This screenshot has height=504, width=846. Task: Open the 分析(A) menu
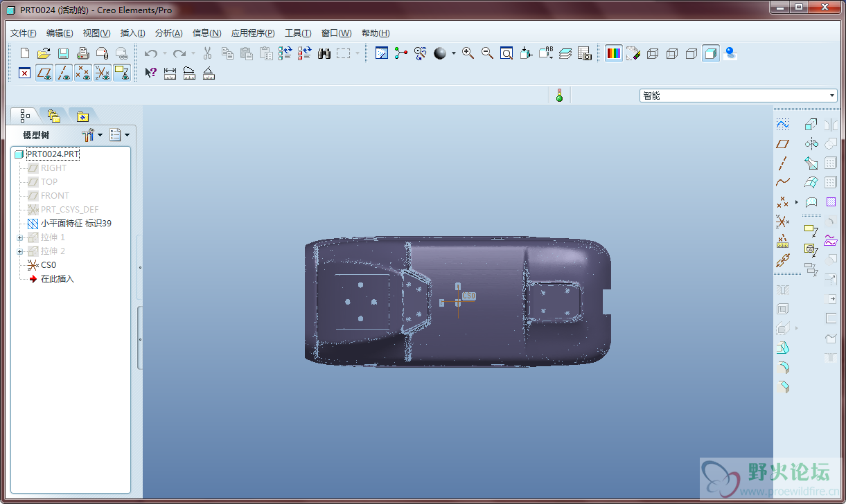(x=168, y=33)
